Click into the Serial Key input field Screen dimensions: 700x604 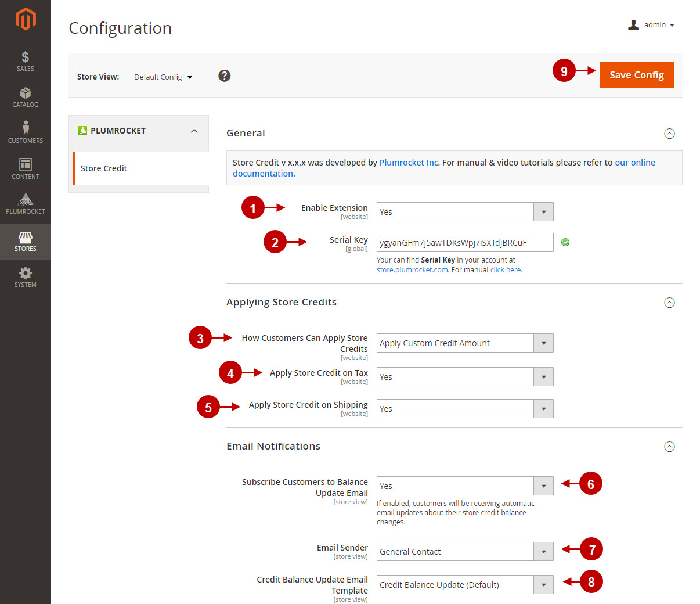pos(465,243)
